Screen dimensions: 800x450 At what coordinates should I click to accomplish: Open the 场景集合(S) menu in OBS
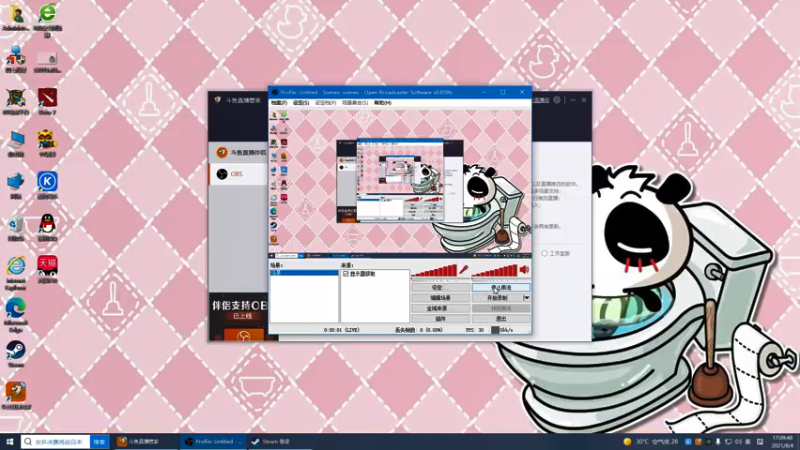point(355,103)
